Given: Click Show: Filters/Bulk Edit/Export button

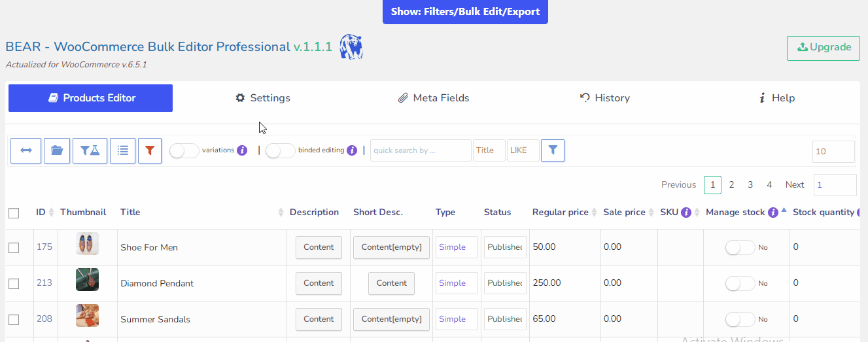Looking at the screenshot, I should point(465,12).
